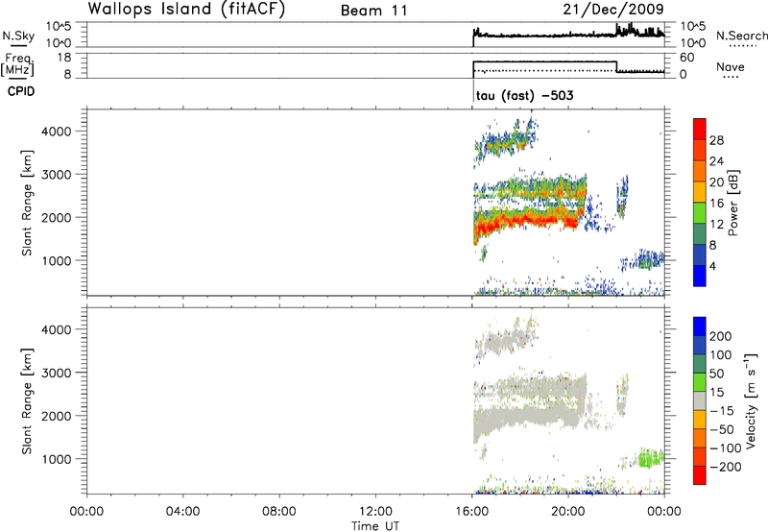
Task: Click the 'tau (fast) -503' annotation
Action: tap(524, 95)
